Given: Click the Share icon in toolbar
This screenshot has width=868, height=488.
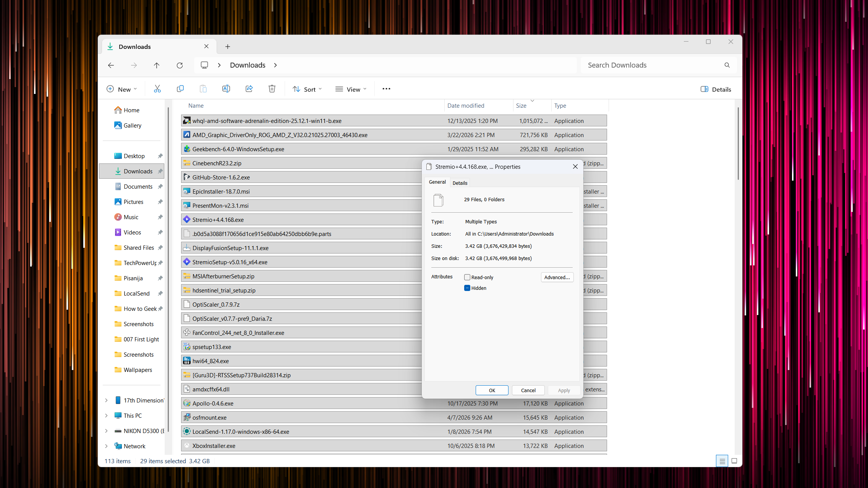Looking at the screenshot, I should 249,89.
